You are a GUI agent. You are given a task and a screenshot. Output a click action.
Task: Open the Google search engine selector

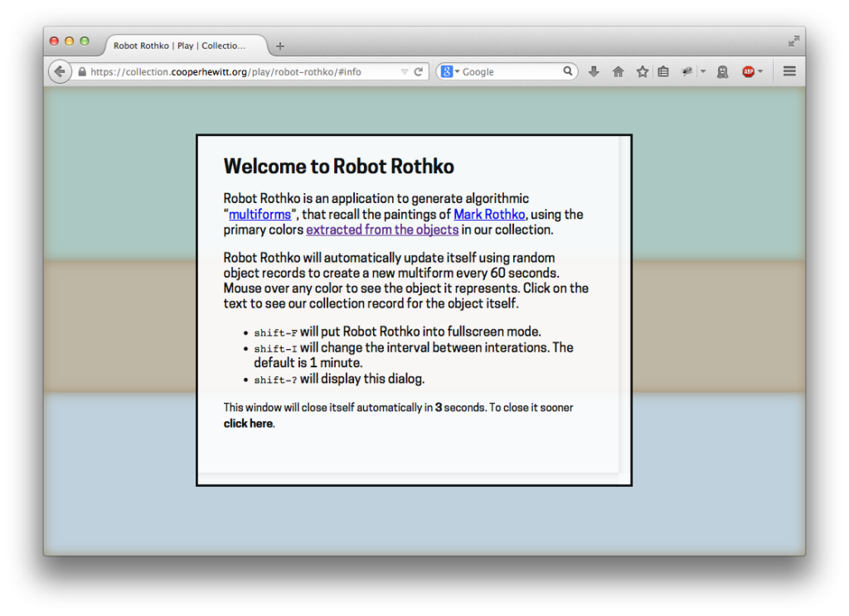(x=450, y=71)
